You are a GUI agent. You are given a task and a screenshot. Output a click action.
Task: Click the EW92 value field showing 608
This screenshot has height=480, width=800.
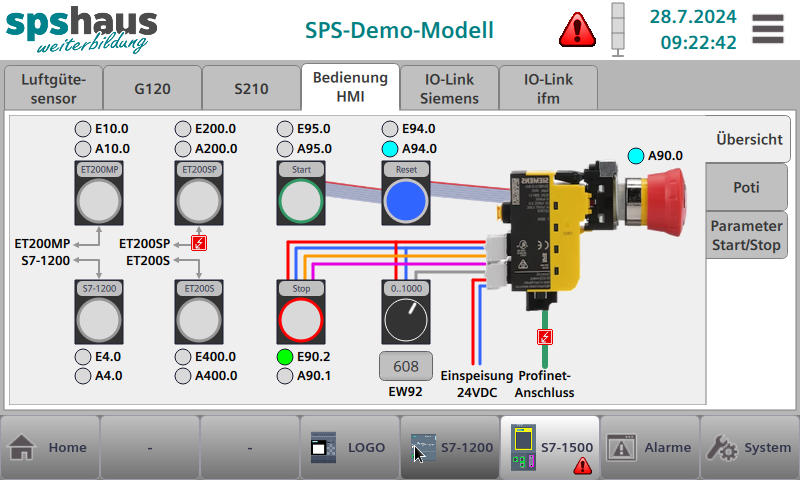point(406,366)
